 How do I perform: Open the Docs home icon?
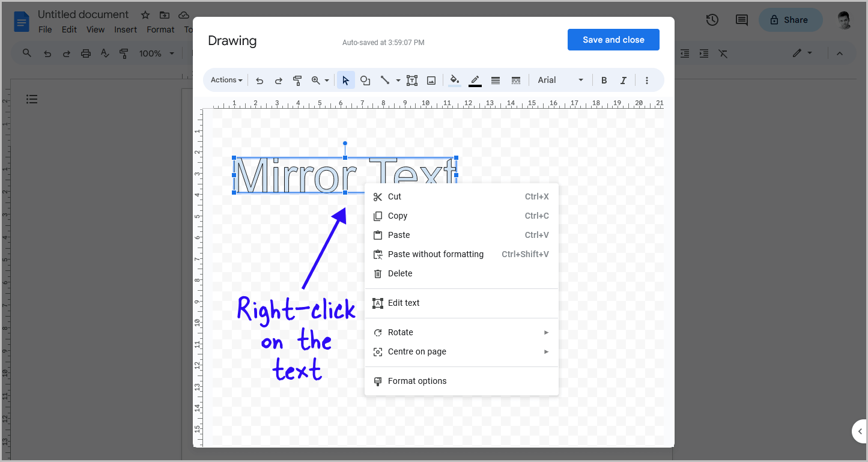[22, 22]
